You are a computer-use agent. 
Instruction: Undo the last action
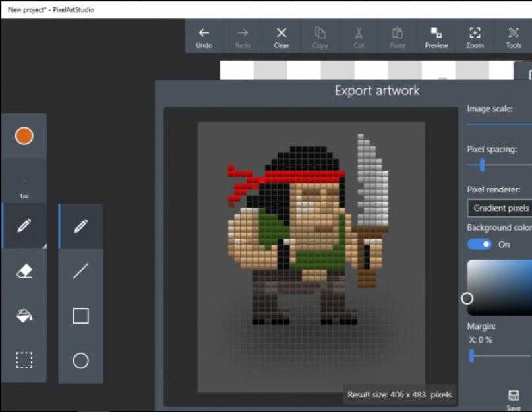click(x=204, y=38)
